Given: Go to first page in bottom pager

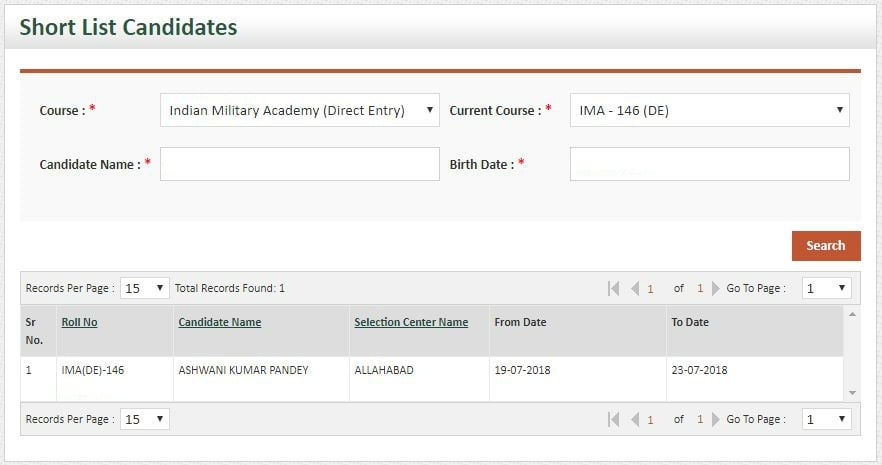Looking at the screenshot, I should [614, 419].
